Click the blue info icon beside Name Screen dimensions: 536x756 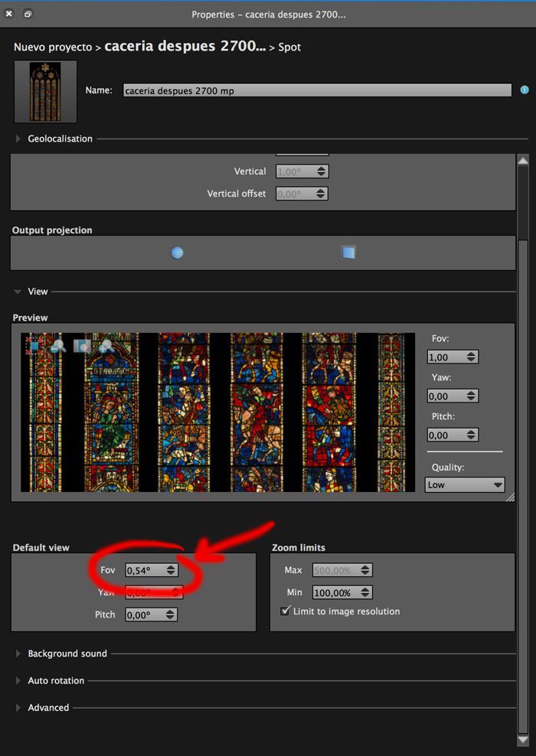pos(525,90)
